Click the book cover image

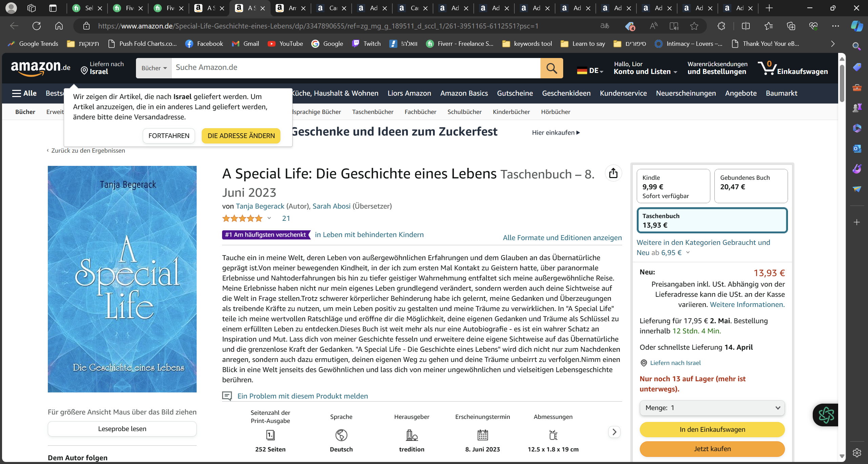122,279
